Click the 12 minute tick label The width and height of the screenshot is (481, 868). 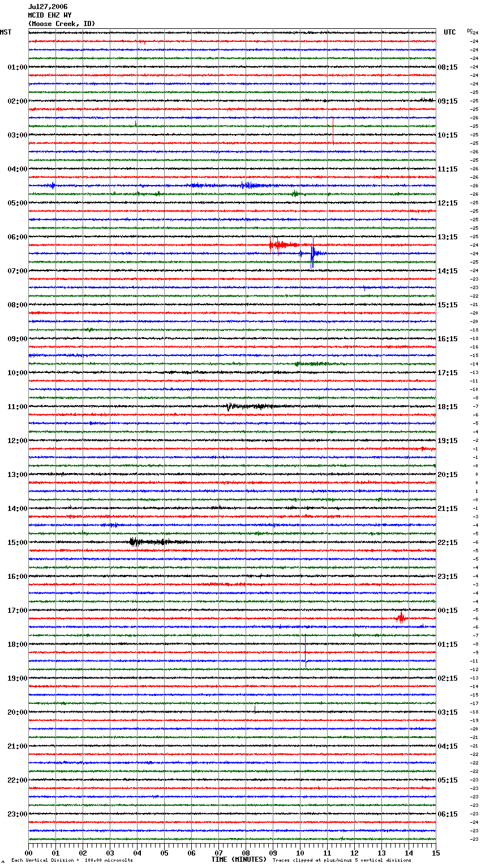pyautogui.click(x=354, y=853)
